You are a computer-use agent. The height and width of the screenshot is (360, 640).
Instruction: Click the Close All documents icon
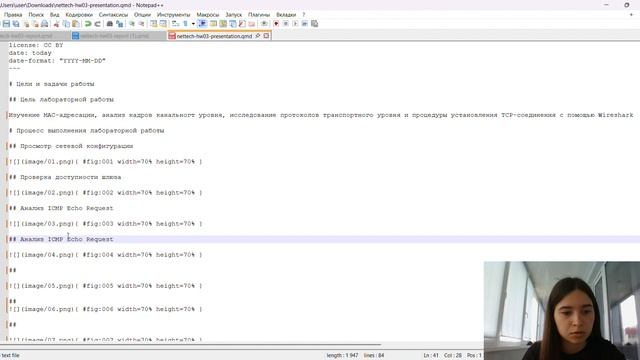click(36, 24)
